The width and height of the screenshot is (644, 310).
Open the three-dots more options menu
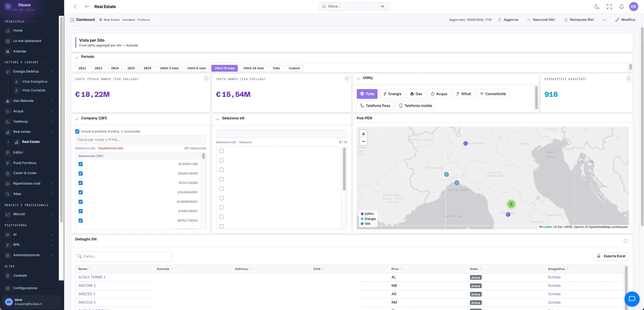pyautogui.click(x=604, y=20)
